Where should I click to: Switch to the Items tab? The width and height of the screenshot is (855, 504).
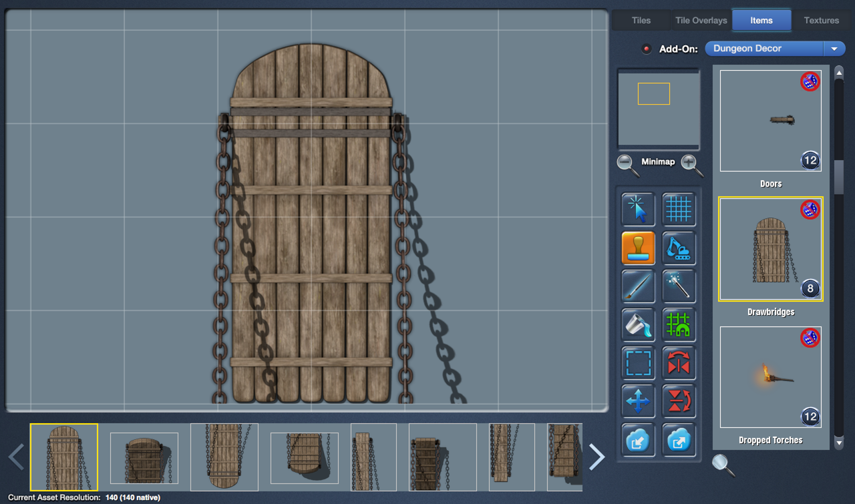click(761, 20)
